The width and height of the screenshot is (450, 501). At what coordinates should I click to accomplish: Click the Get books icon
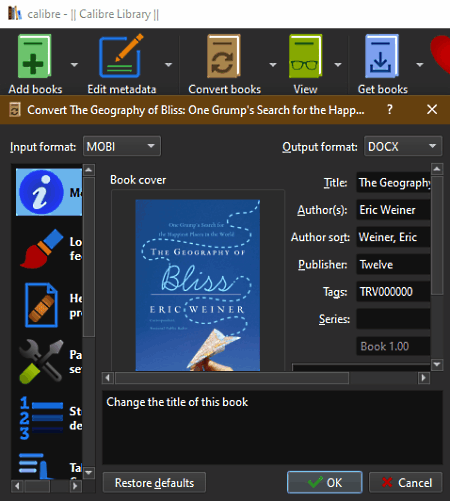382,56
